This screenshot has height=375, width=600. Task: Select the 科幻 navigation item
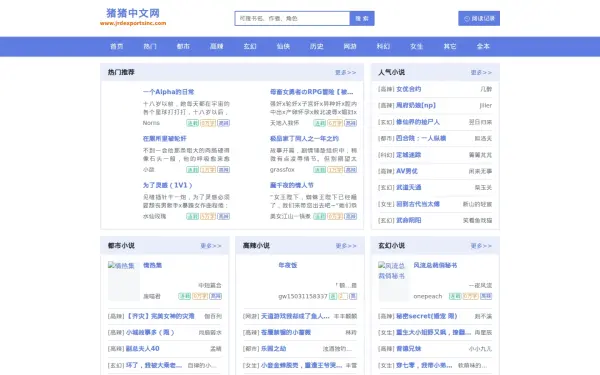point(383,46)
